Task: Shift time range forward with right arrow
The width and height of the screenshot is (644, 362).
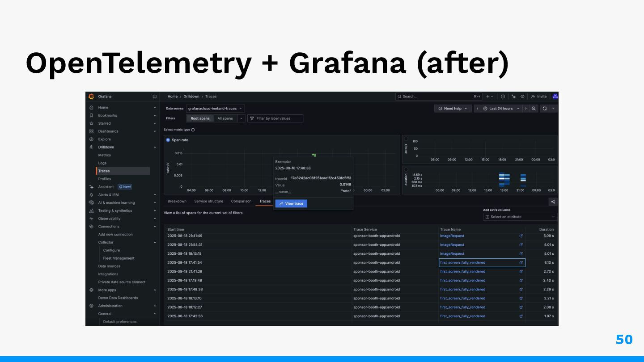Action: [x=526, y=109]
